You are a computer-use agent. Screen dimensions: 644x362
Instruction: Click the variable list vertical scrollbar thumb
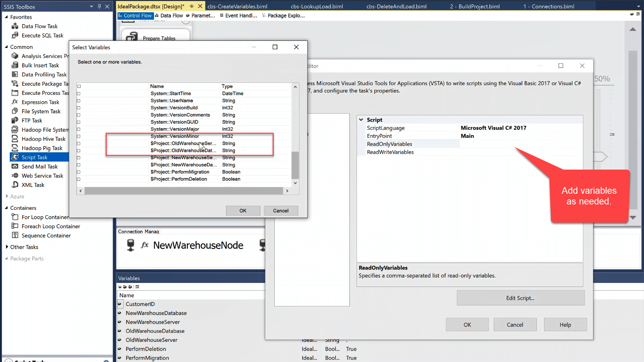pos(295,165)
